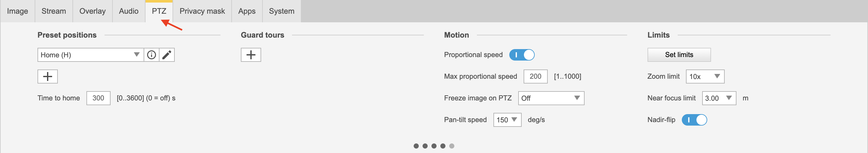Select the second page indicator dot
Screen dimensions: 868x153
(425, 146)
